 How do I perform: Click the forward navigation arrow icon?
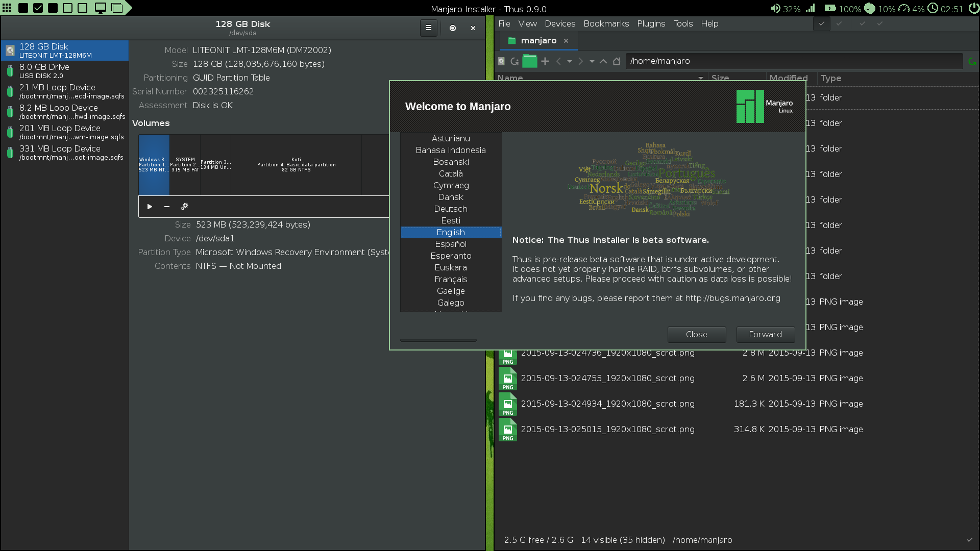(x=580, y=61)
